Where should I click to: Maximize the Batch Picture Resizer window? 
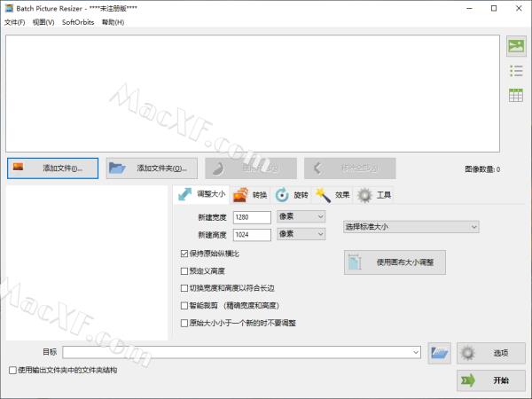[x=494, y=9]
